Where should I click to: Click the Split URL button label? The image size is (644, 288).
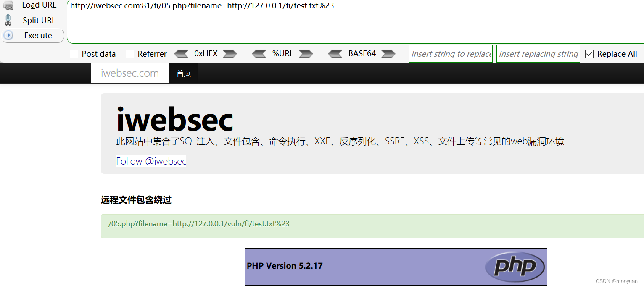point(39,20)
